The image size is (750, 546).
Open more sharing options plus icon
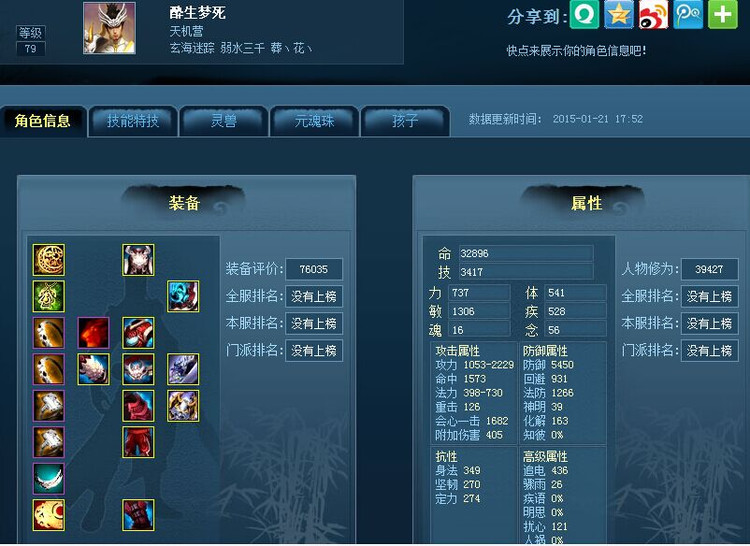[723, 14]
